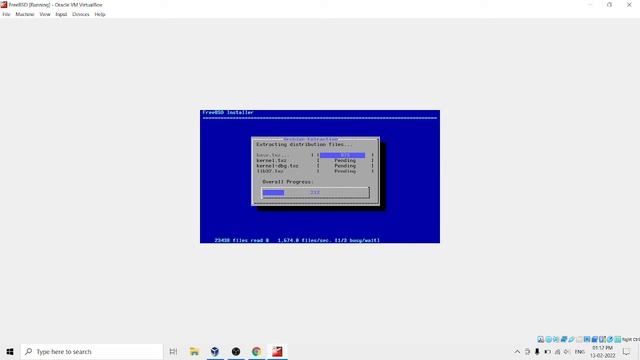Click the microphone icon in system tray
Image resolution: width=640 pixels, height=360 pixels.
point(537,351)
